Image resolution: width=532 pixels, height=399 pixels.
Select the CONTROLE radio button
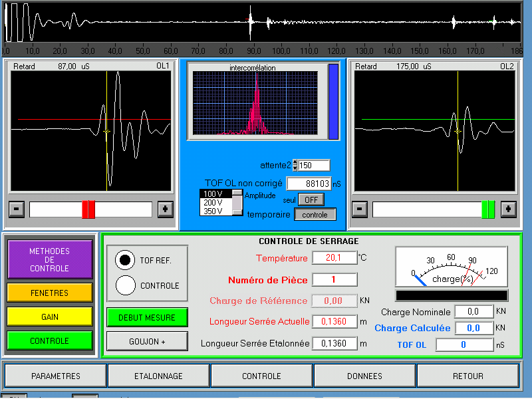[x=125, y=285]
